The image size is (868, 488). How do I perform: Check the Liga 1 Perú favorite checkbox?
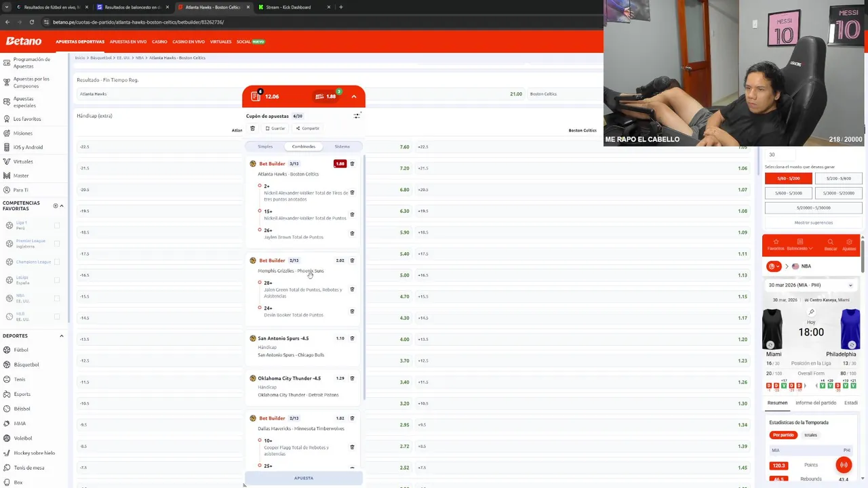[57, 225]
